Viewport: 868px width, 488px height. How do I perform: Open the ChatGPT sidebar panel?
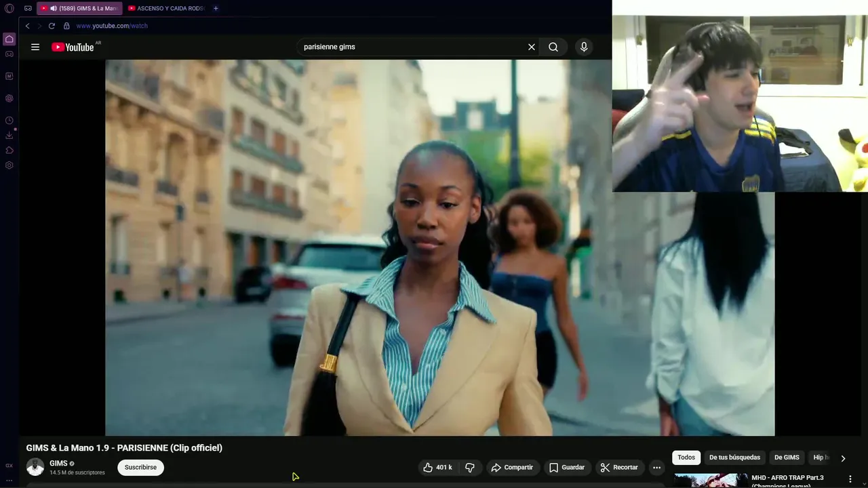click(x=9, y=98)
